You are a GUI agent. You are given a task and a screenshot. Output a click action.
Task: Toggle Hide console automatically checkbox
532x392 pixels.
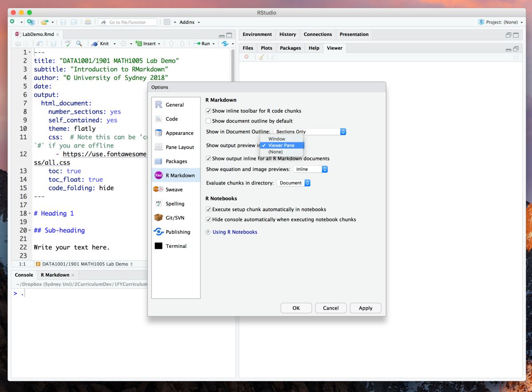click(x=209, y=220)
